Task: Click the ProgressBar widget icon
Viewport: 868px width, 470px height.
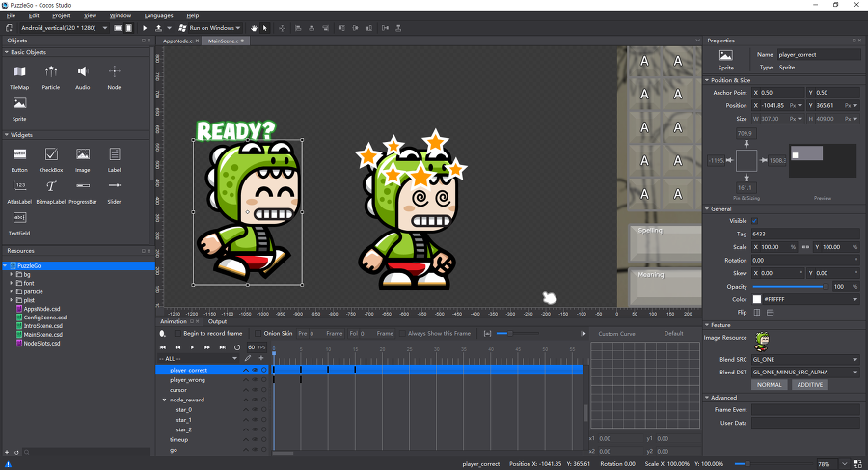Action: (x=83, y=185)
